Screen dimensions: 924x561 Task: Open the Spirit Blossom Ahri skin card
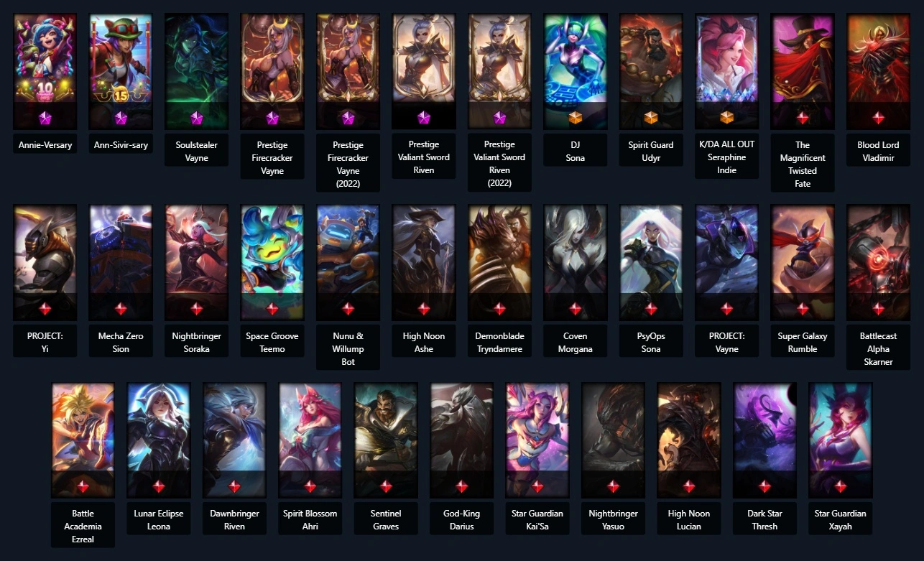[x=310, y=440]
